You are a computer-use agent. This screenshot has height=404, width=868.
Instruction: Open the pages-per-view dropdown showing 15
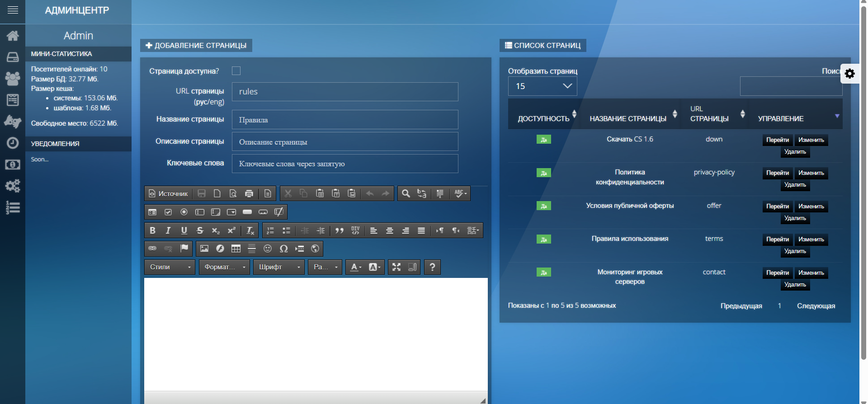[542, 86]
